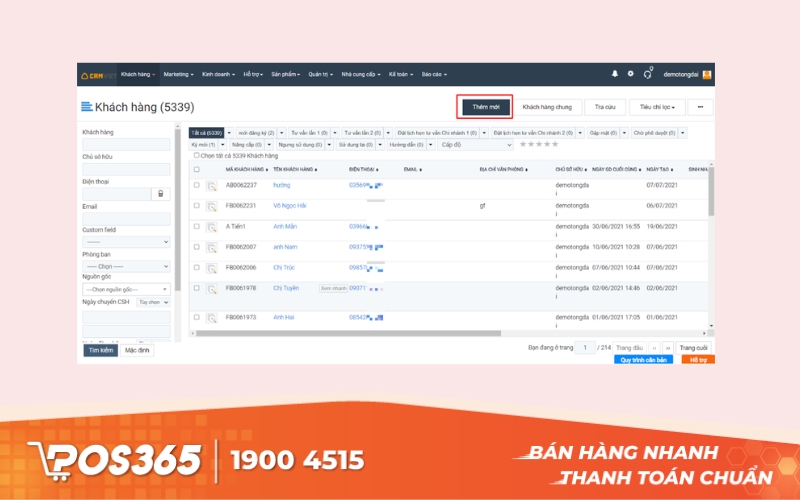The width and height of the screenshot is (800, 500).
Task: Check the row checkbox for FB0062007
Action: click(x=196, y=247)
